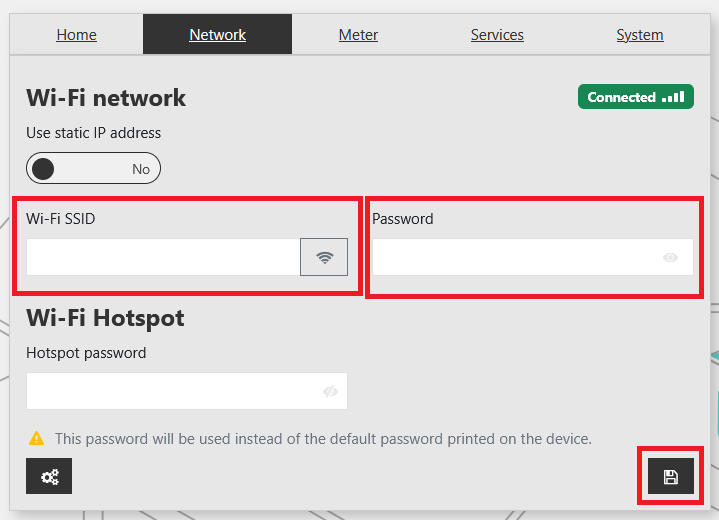
Task: Switch to the Meter tab
Action: pyautogui.click(x=358, y=35)
